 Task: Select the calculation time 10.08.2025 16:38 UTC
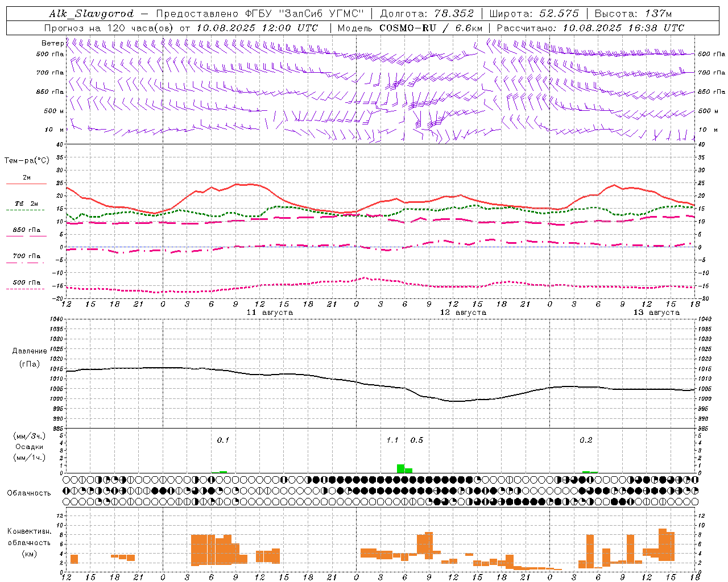623,28
